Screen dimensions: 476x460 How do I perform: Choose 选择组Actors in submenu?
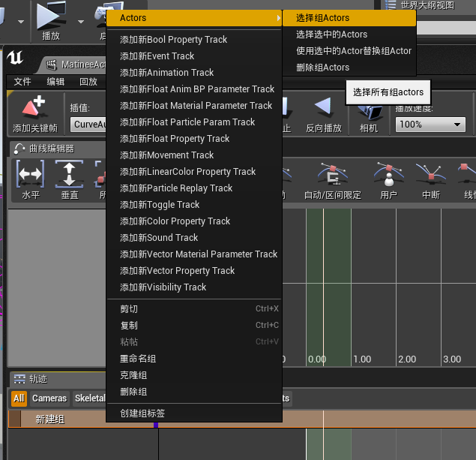[349, 18]
